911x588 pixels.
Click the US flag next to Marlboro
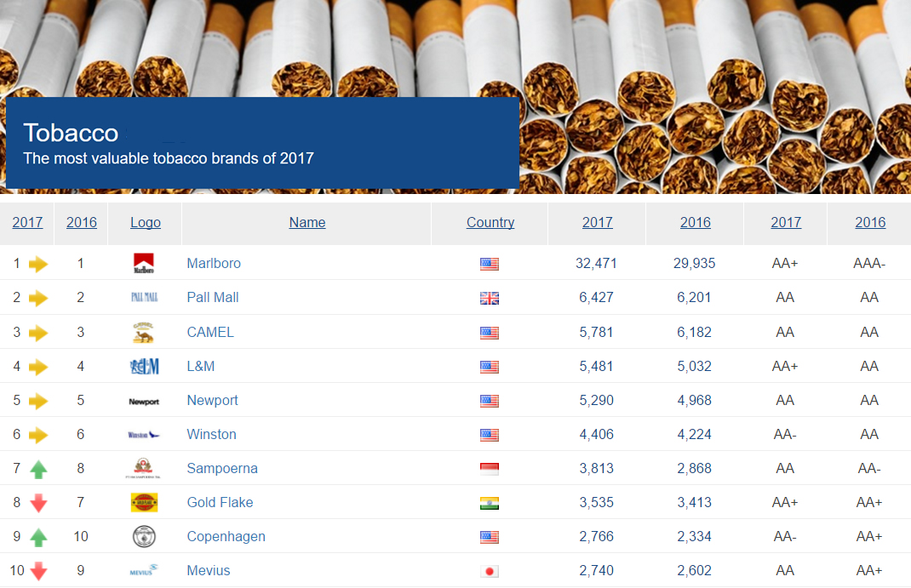489,263
